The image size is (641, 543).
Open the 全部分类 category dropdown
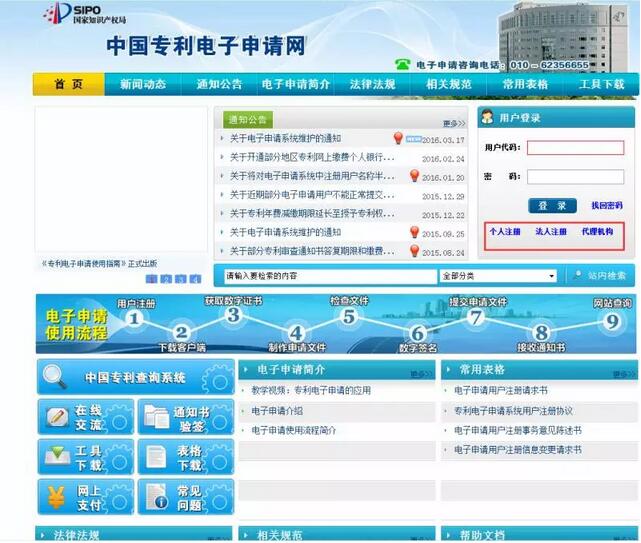click(x=498, y=276)
